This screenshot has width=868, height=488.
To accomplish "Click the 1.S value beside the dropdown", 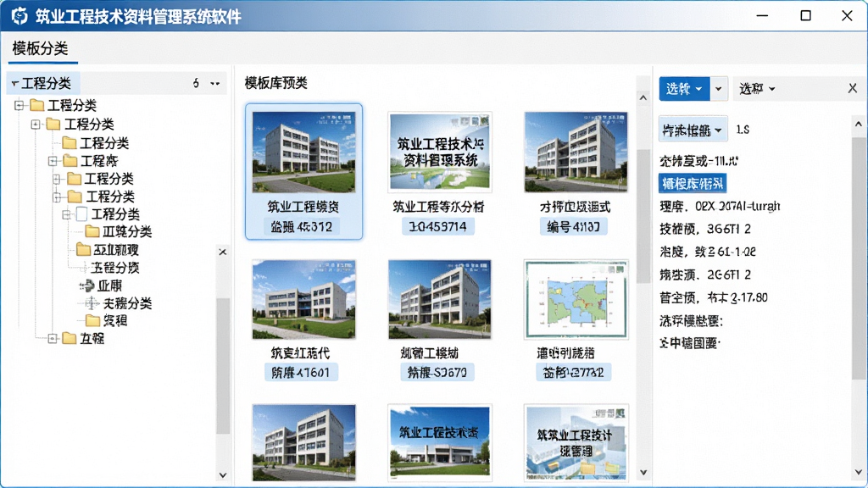I will click(743, 130).
